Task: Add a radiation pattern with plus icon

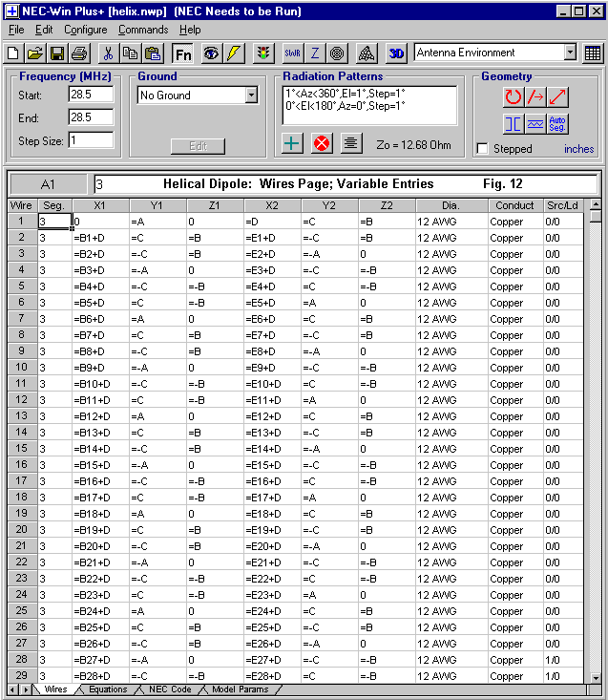Action: coord(293,143)
